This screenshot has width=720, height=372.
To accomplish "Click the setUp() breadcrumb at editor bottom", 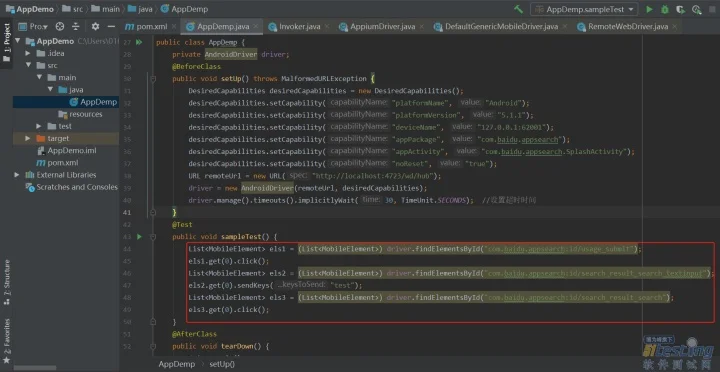I will (x=222, y=364).
